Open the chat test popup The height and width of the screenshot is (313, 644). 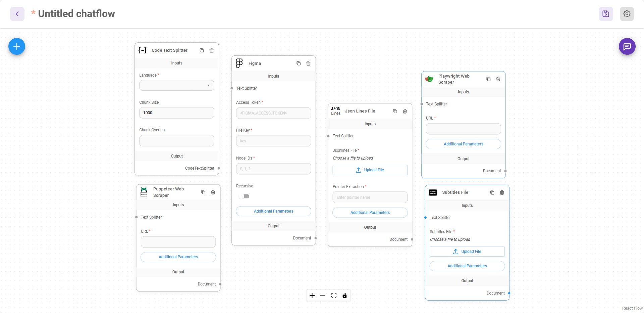627,46
